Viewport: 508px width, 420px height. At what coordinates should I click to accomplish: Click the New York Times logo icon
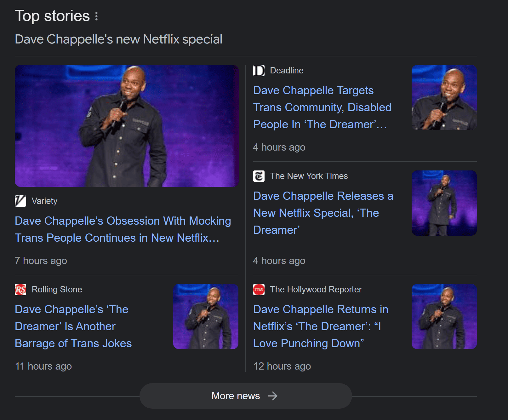(259, 176)
